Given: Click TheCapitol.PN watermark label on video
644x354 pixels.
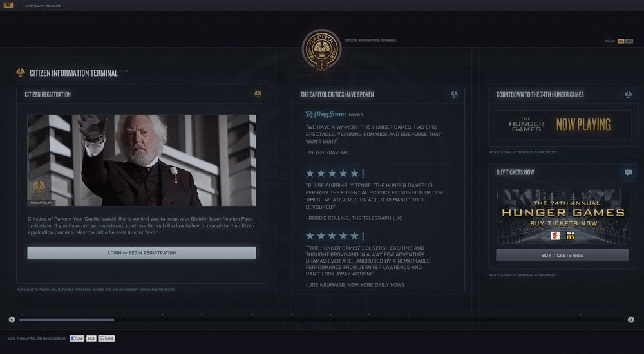Looking at the screenshot, I should point(41,203).
